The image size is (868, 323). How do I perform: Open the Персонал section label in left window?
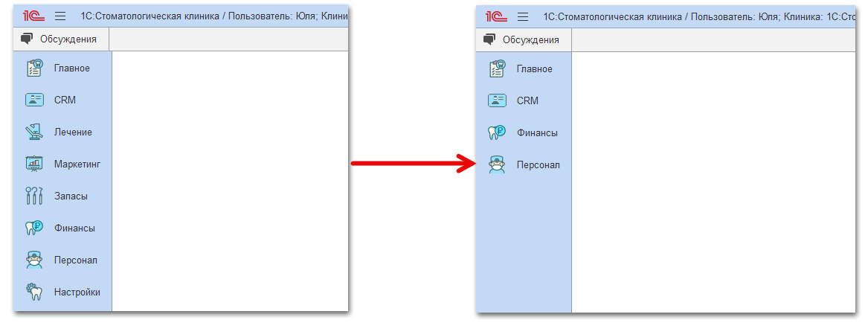[x=76, y=260]
